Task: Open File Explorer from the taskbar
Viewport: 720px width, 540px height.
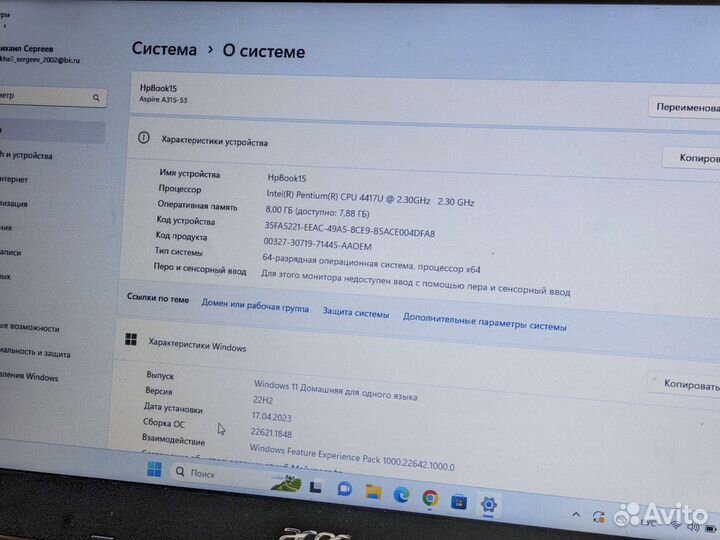Action: pos(373,492)
